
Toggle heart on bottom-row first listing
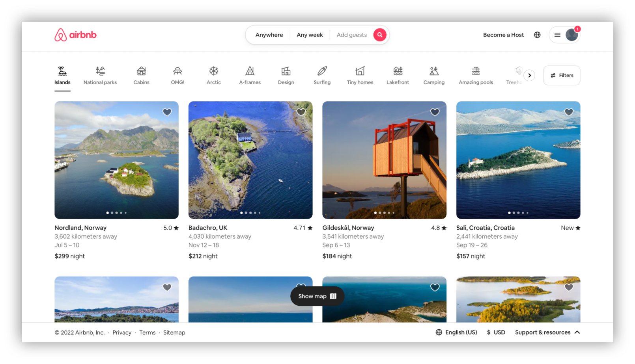click(x=167, y=288)
